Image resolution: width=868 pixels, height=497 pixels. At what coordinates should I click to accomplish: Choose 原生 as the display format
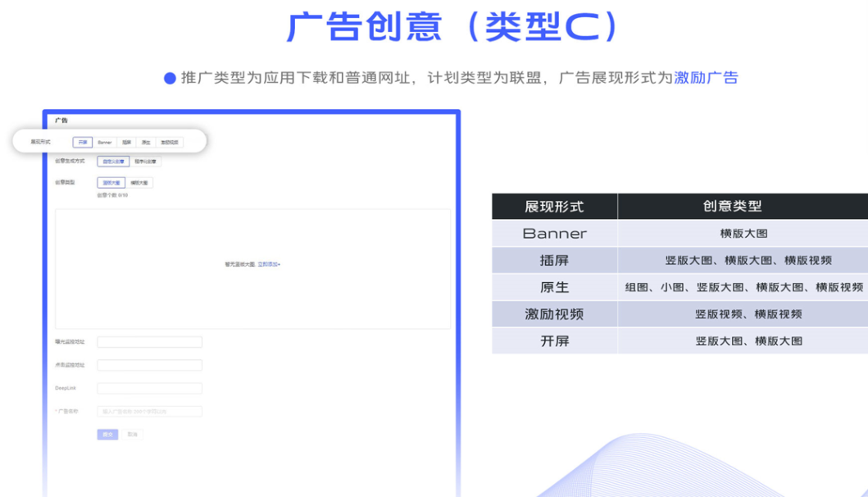coord(146,142)
